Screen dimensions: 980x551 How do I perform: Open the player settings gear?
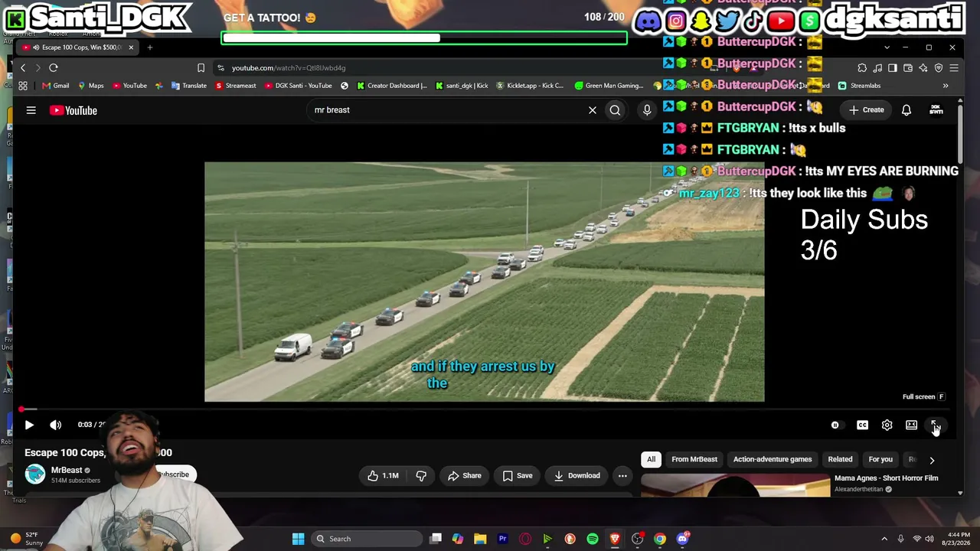[887, 425]
